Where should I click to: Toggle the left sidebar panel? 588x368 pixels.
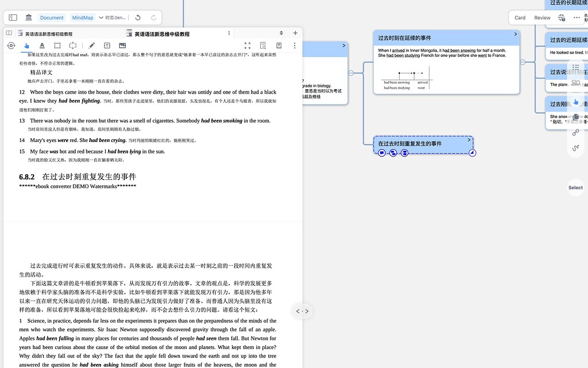point(13,17)
